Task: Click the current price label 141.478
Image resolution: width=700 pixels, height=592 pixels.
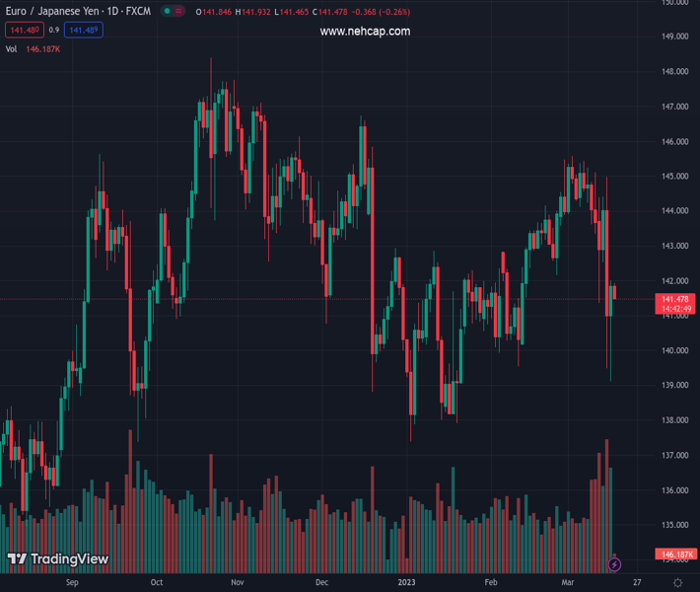Action: pos(675,299)
